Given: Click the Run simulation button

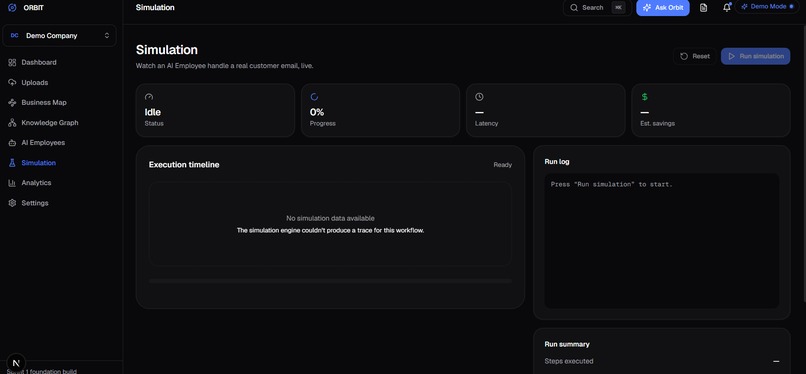Looking at the screenshot, I should tap(756, 57).
